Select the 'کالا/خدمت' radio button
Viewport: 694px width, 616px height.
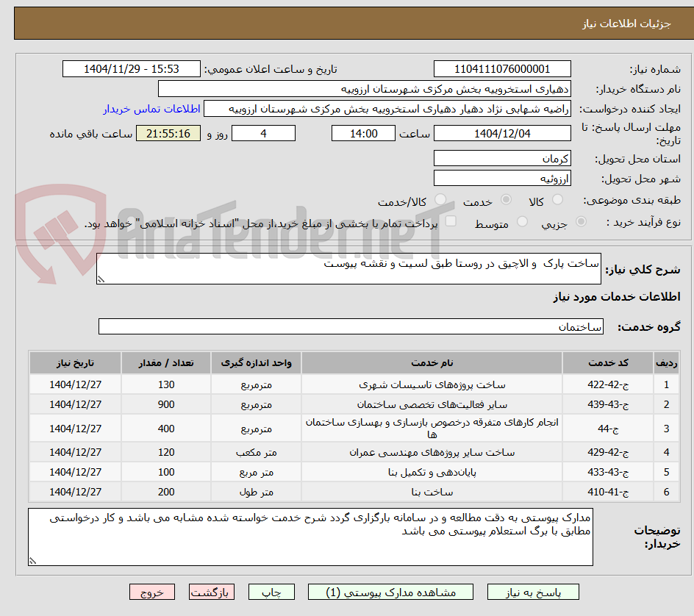click(440, 200)
